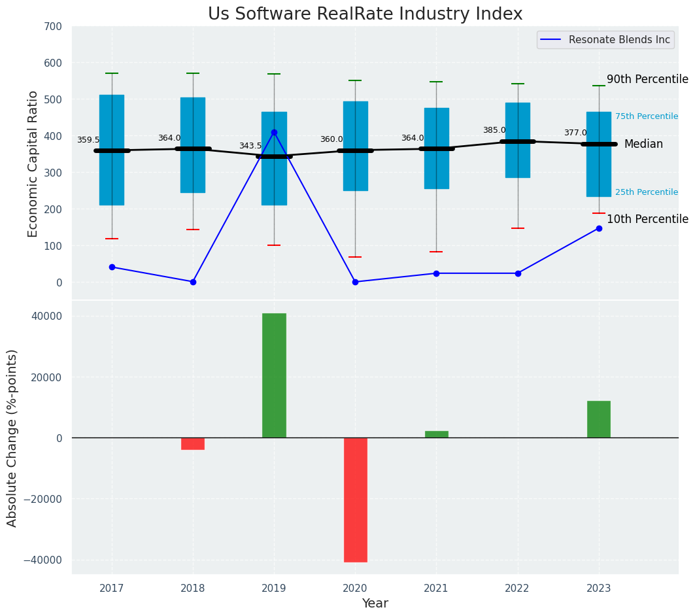Click the Absolute Change (%-points) axis label
The width and height of the screenshot is (695, 616).
pos(12,437)
